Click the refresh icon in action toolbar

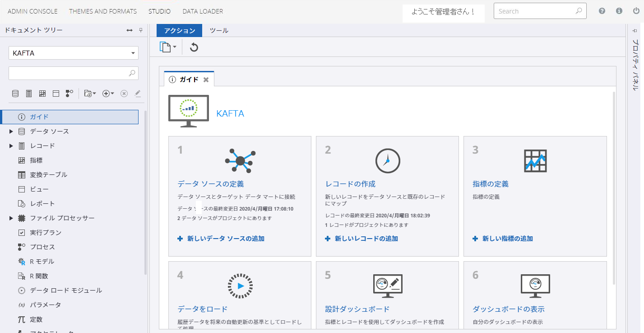pos(194,47)
